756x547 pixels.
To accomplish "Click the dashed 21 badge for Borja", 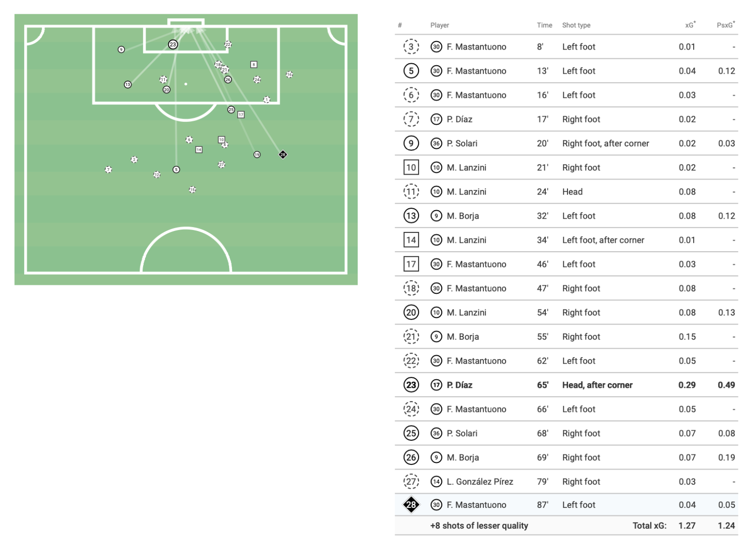I will tap(411, 337).
